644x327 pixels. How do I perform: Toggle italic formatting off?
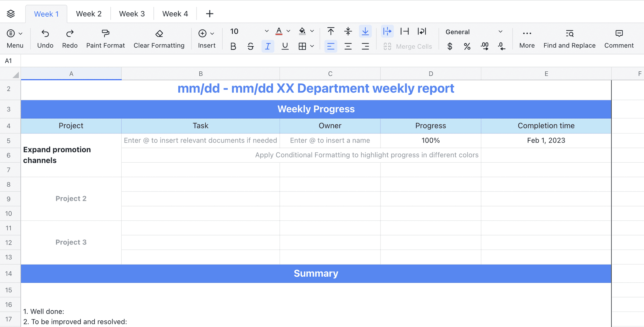tap(268, 46)
